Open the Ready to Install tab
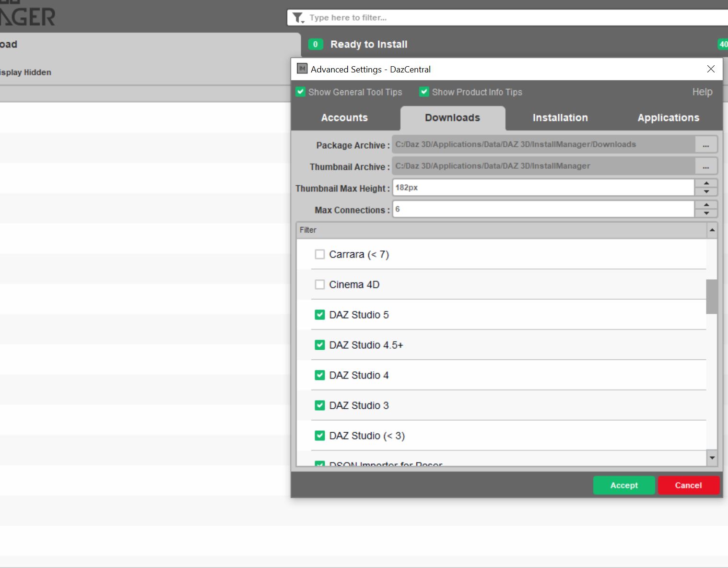This screenshot has height=568, width=728. [x=369, y=44]
